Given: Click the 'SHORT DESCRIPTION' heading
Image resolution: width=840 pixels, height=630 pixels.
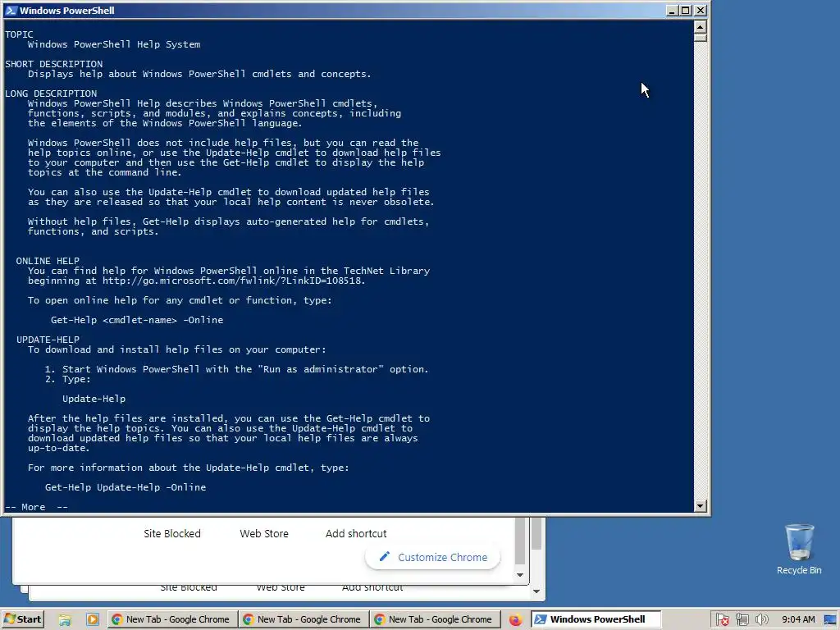Looking at the screenshot, I should pos(53,64).
